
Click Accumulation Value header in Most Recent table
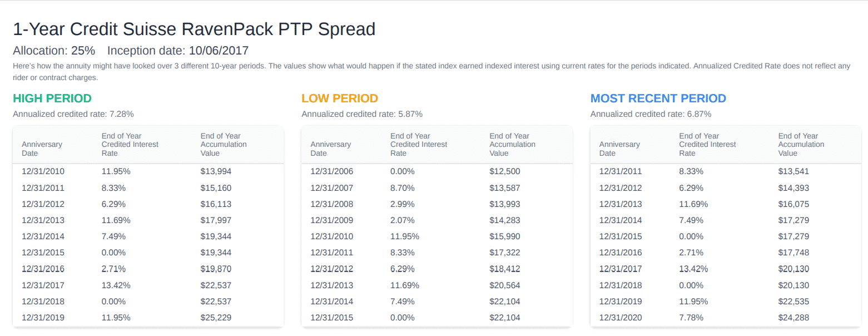tap(801, 144)
